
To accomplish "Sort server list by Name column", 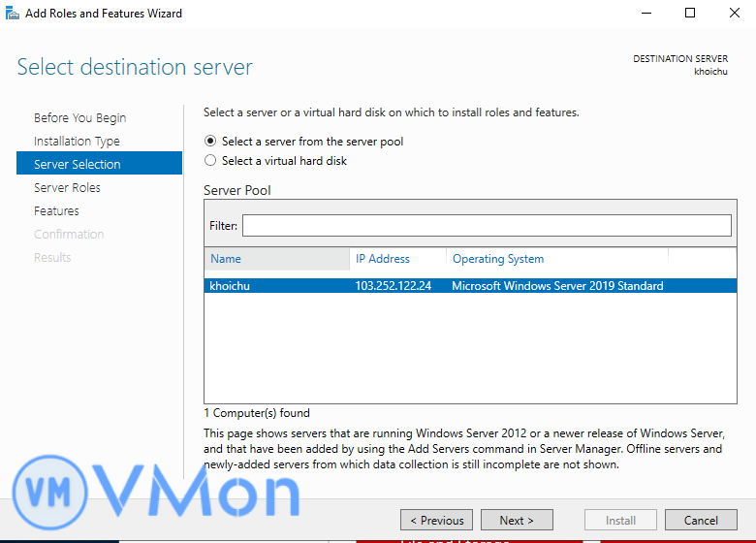I will coord(277,259).
